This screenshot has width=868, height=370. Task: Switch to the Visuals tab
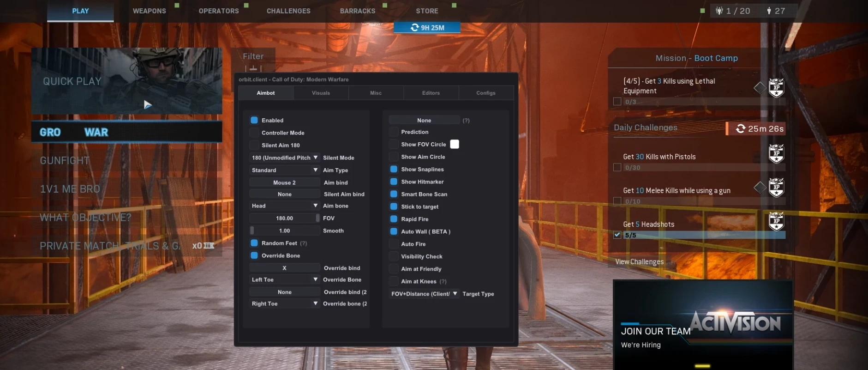point(321,93)
